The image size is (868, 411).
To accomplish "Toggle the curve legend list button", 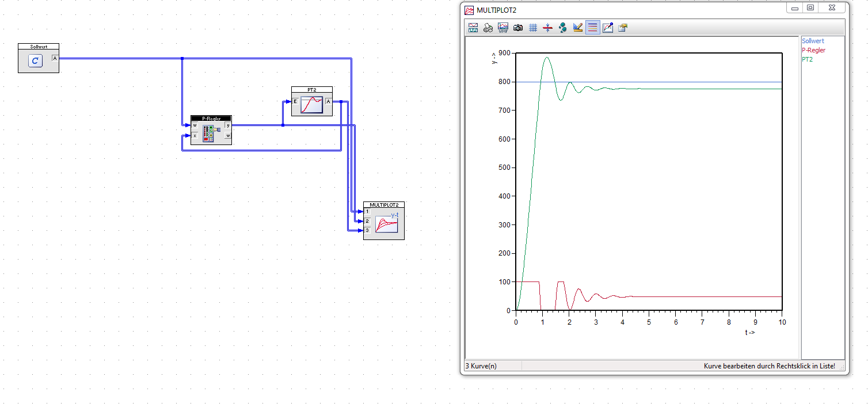I will point(593,27).
